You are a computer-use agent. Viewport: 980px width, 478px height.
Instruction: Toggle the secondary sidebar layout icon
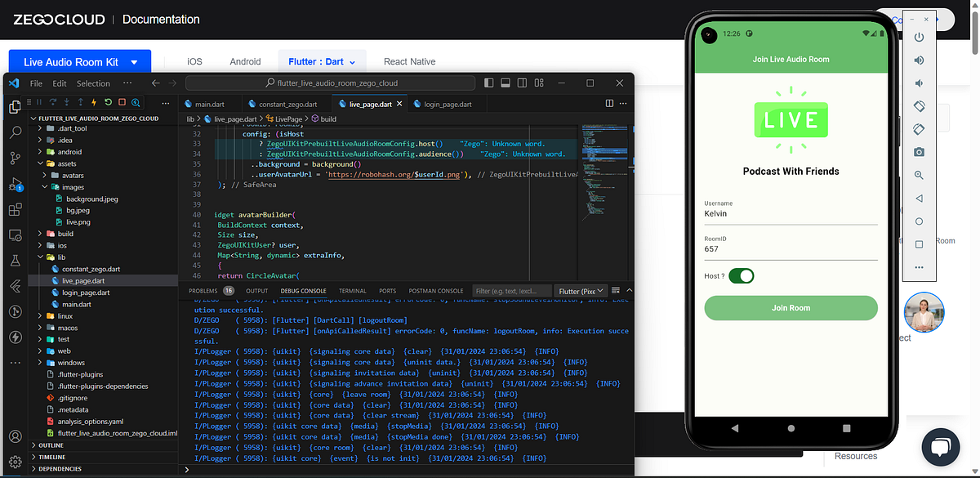[x=523, y=83]
